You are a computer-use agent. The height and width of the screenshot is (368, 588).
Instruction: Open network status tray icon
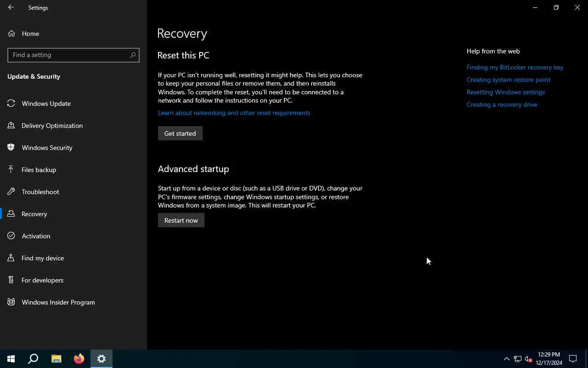(518, 359)
